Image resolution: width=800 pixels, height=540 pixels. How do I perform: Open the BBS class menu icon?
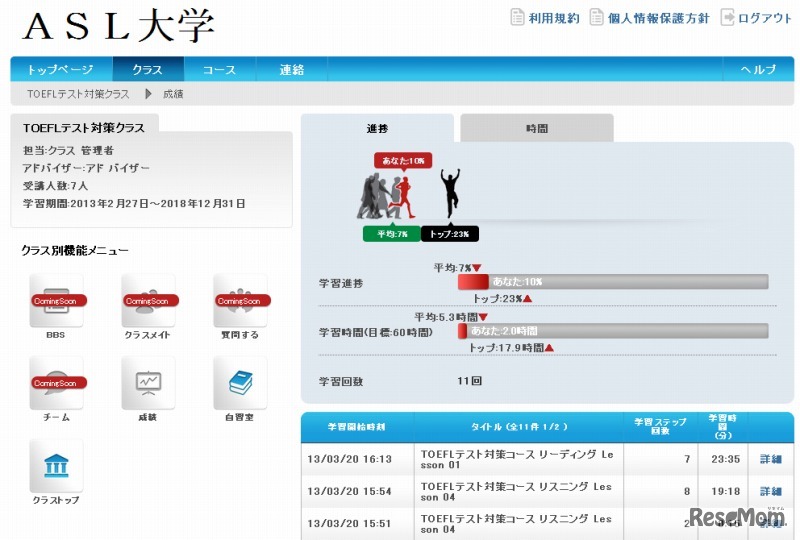[56, 301]
